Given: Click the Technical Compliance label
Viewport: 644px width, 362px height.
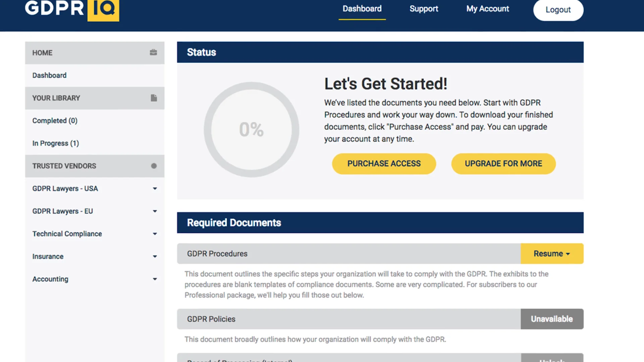Looking at the screenshot, I should 67,234.
